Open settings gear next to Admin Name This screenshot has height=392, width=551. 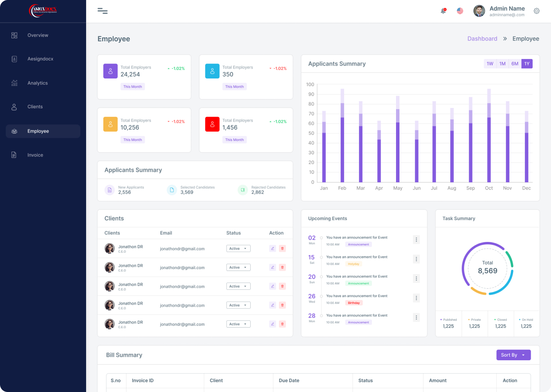[x=536, y=11]
